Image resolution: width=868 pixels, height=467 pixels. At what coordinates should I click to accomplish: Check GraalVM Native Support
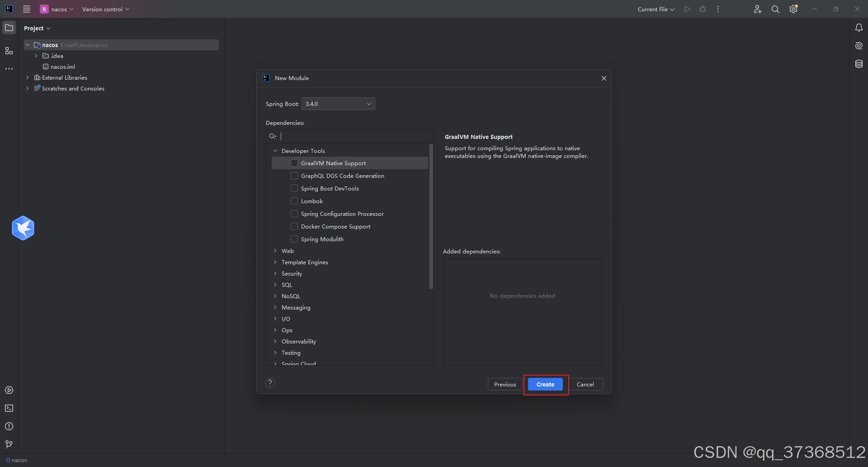tap(294, 163)
